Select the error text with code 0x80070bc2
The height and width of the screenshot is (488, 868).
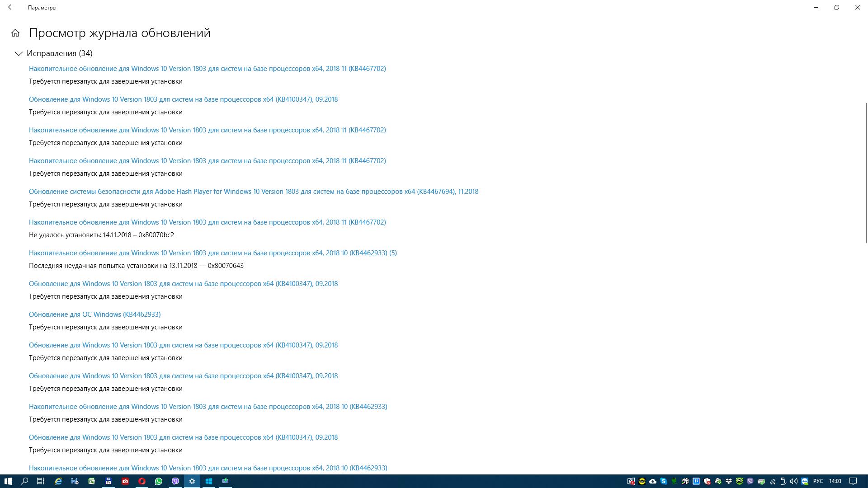coord(101,235)
